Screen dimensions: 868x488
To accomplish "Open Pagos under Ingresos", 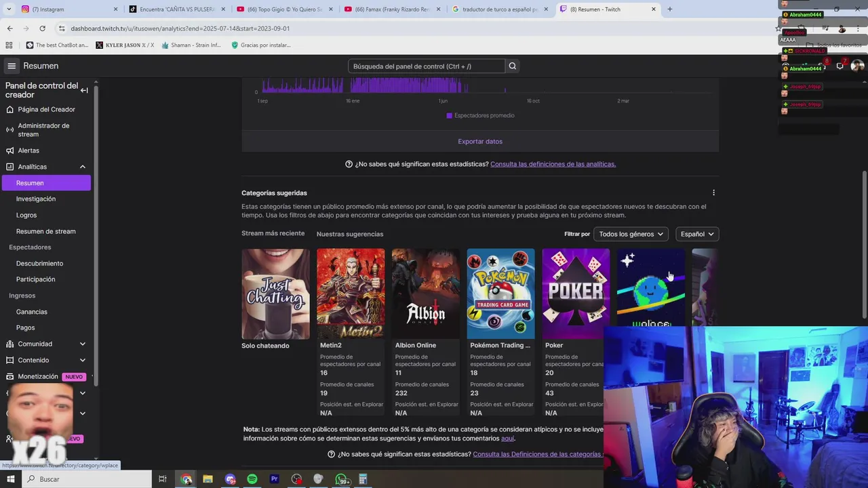I will click(x=25, y=327).
